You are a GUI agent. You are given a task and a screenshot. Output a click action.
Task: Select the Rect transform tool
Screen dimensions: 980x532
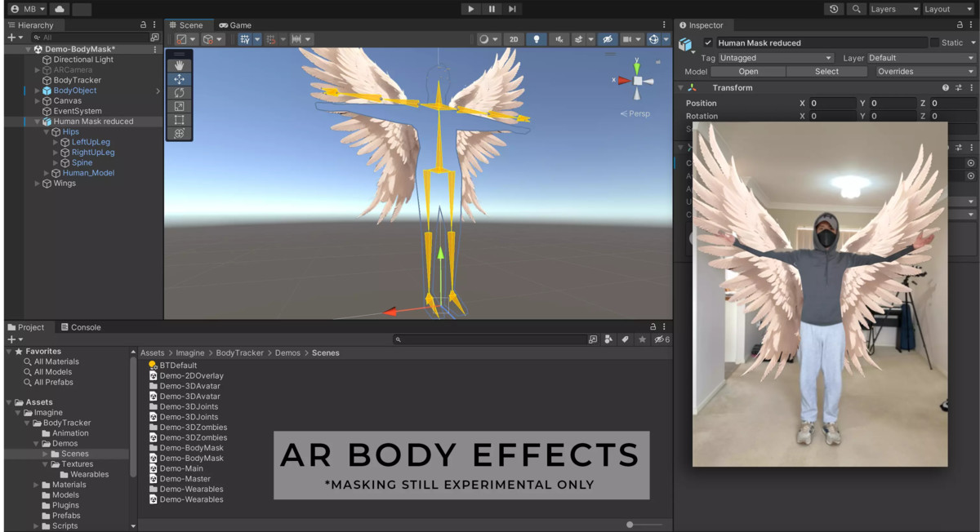[x=179, y=119]
